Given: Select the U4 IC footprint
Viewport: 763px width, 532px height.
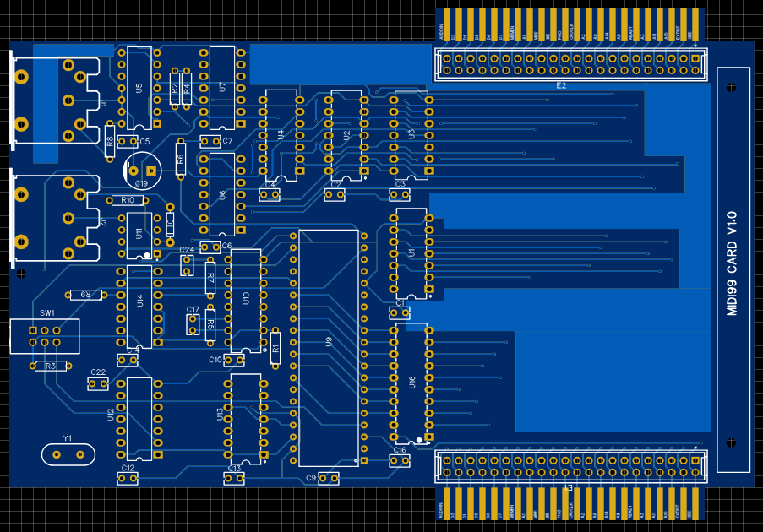Looking at the screenshot, I should [x=281, y=134].
